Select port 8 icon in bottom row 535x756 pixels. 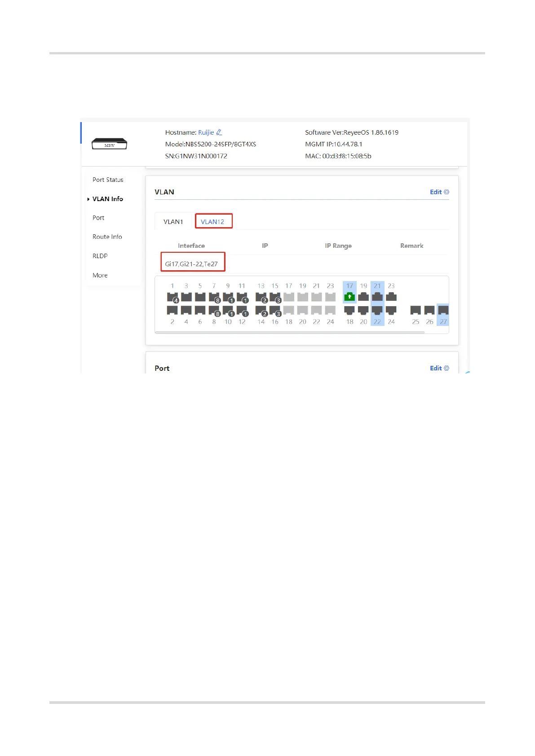pyautogui.click(x=214, y=310)
